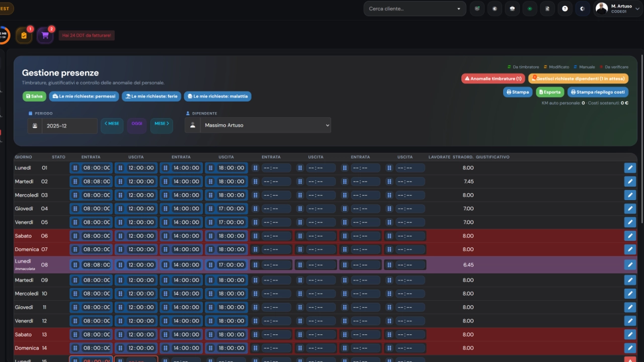Click the empty fourth uscita field of Mercoledì 10

pos(410,294)
